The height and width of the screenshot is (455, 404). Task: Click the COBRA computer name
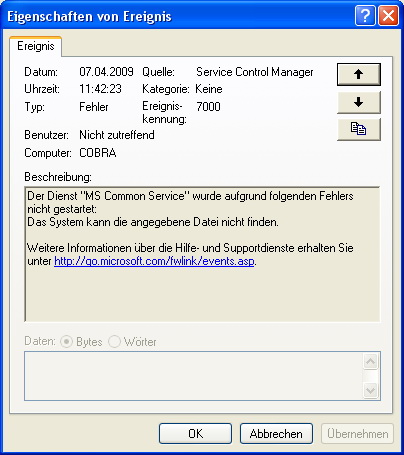98,153
